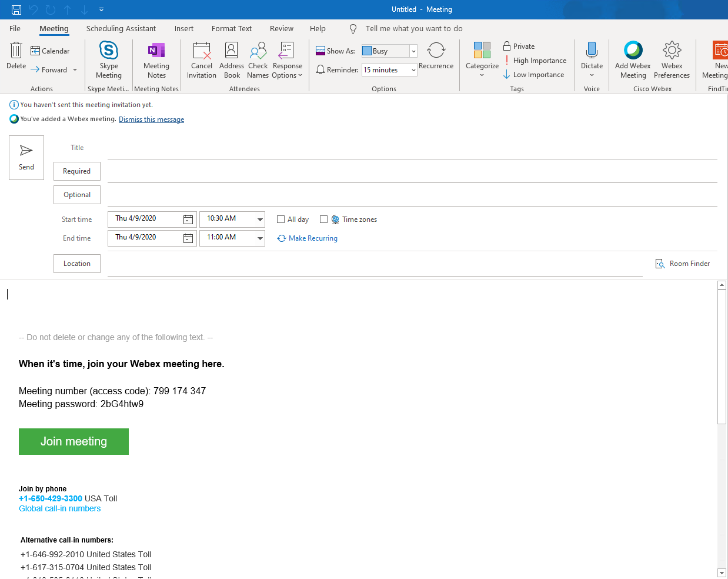Toggle High Importance flag
728x579 pixels.
[535, 61]
